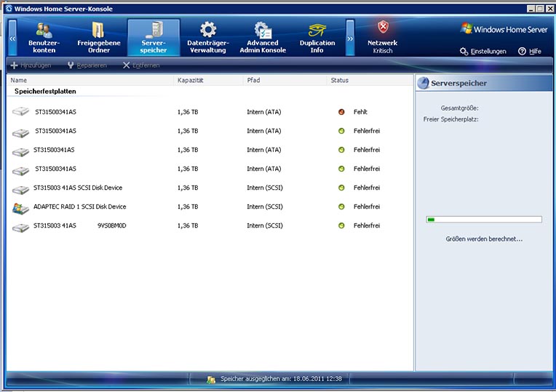The height and width of the screenshot is (392, 556).
Task: Click the Freier Speicherplatz label
Action: pyautogui.click(x=450, y=119)
